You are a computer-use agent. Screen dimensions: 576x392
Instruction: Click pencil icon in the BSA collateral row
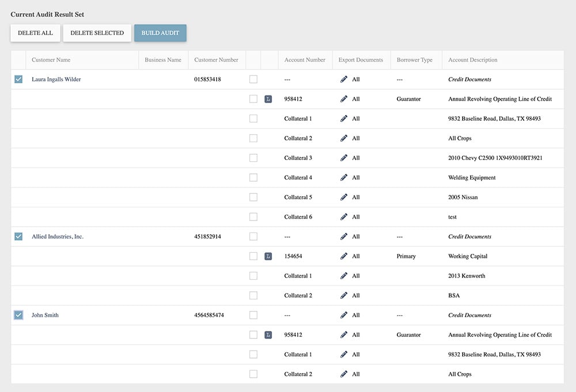[344, 295]
